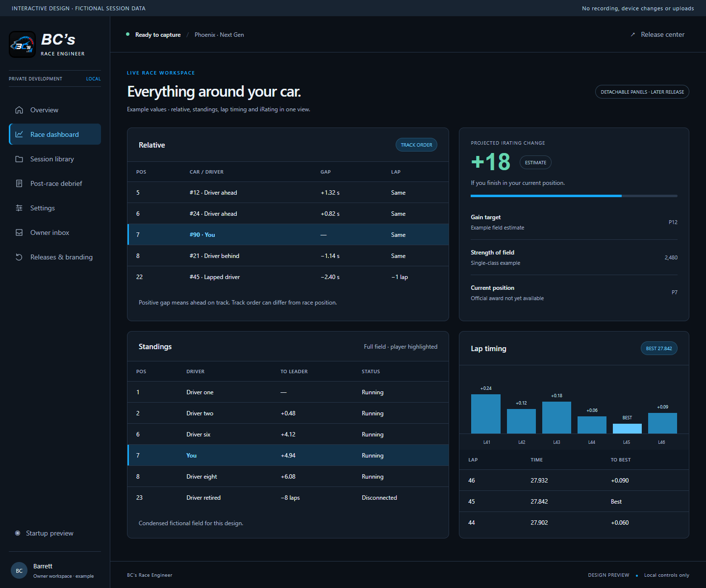706x588 pixels.
Task: Click the LOCAL label in sidebar
Action: [x=93, y=78]
